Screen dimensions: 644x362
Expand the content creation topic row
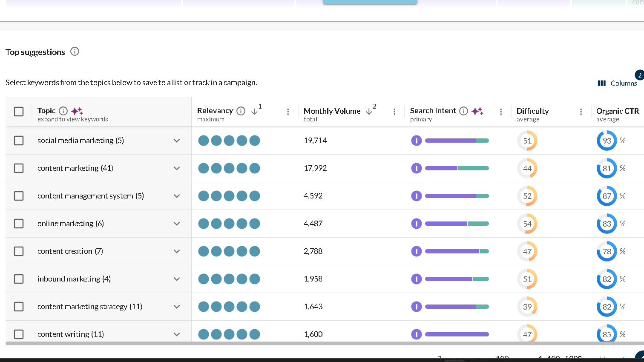click(x=177, y=251)
